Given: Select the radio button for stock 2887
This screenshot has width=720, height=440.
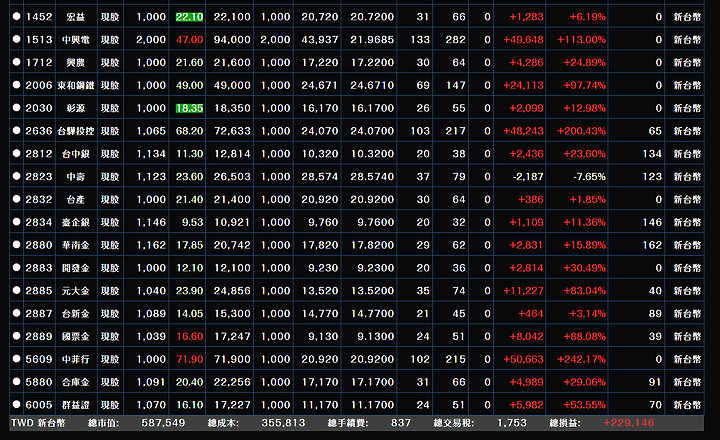Looking at the screenshot, I should pos(17,313).
